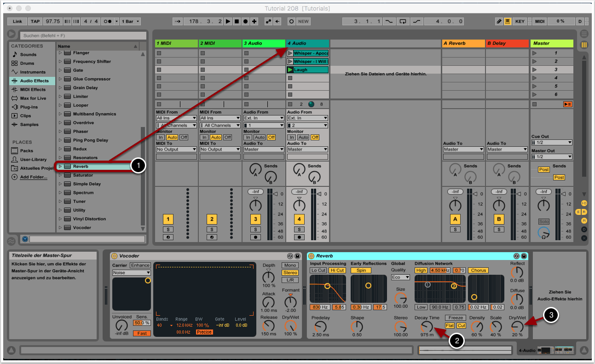Screen dimensions: 595x364
Task: Toggle the Draw Mode pencil icon
Action: 499,22
